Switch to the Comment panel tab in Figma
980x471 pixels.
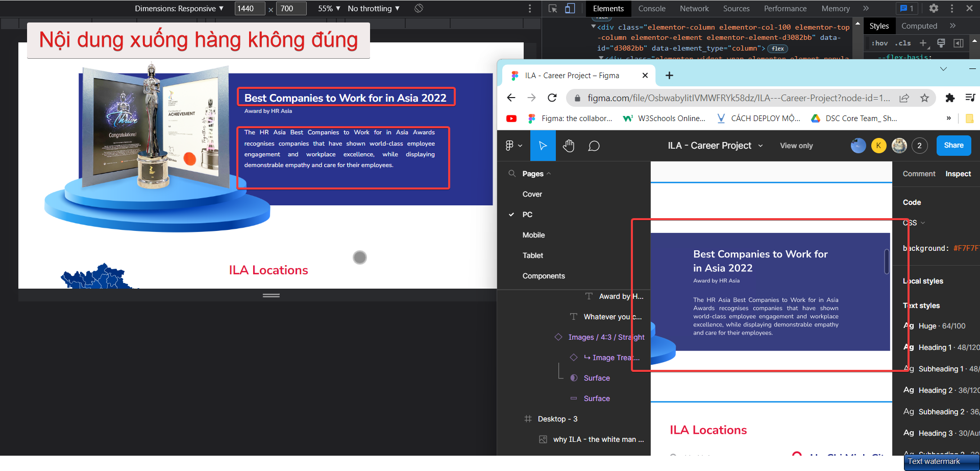tap(919, 174)
